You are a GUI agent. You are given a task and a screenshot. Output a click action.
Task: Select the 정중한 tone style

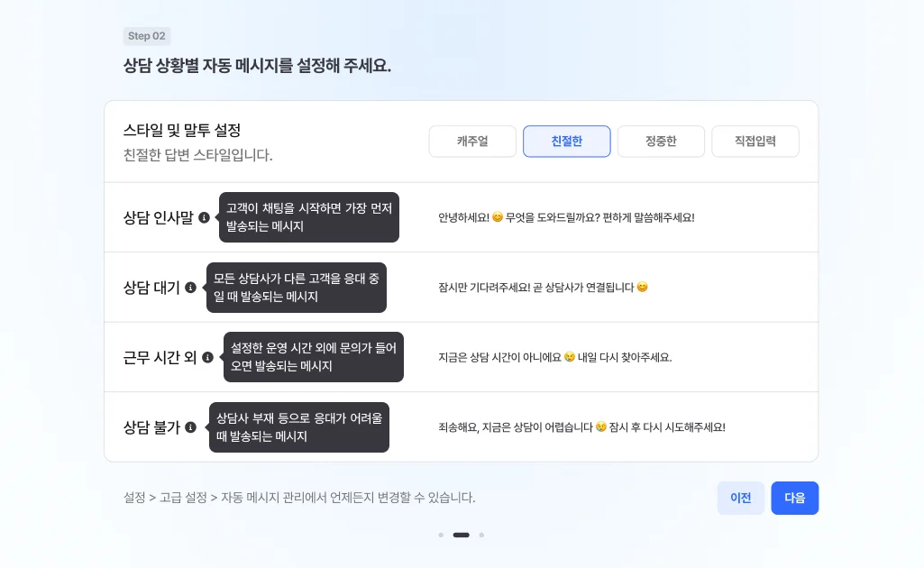pyautogui.click(x=661, y=141)
